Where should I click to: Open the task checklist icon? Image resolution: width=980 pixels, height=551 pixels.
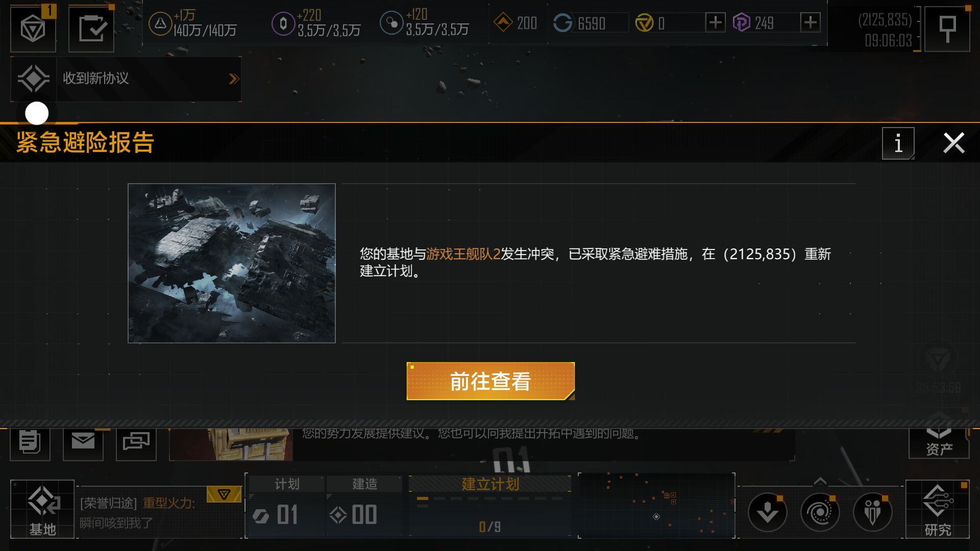click(92, 29)
